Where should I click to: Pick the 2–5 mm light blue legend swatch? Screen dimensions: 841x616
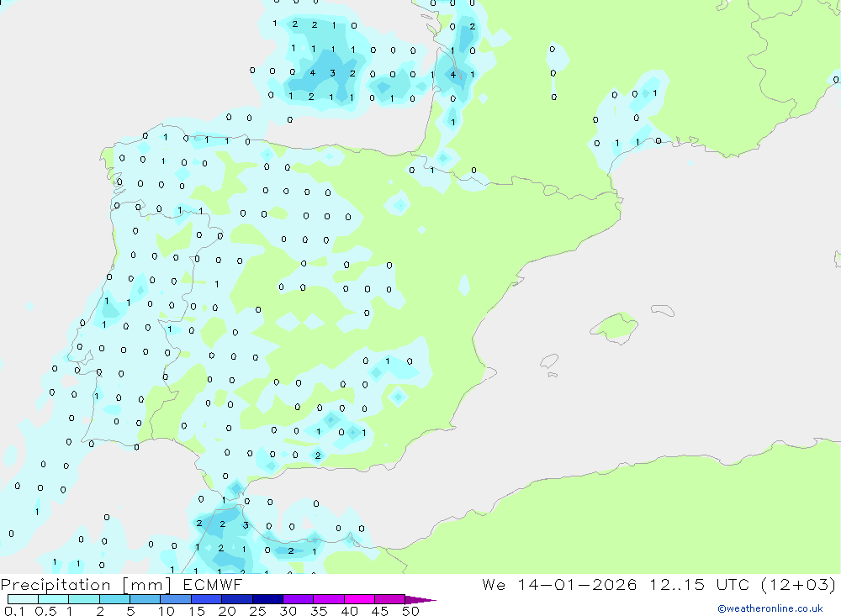tap(114, 599)
